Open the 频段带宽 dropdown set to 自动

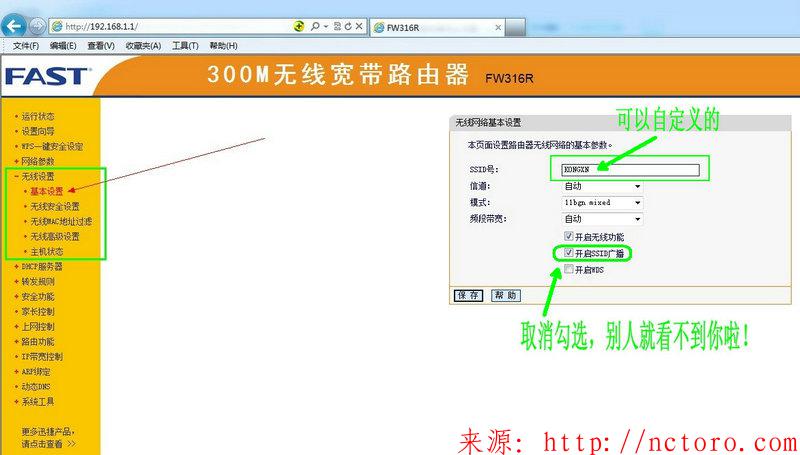point(602,219)
